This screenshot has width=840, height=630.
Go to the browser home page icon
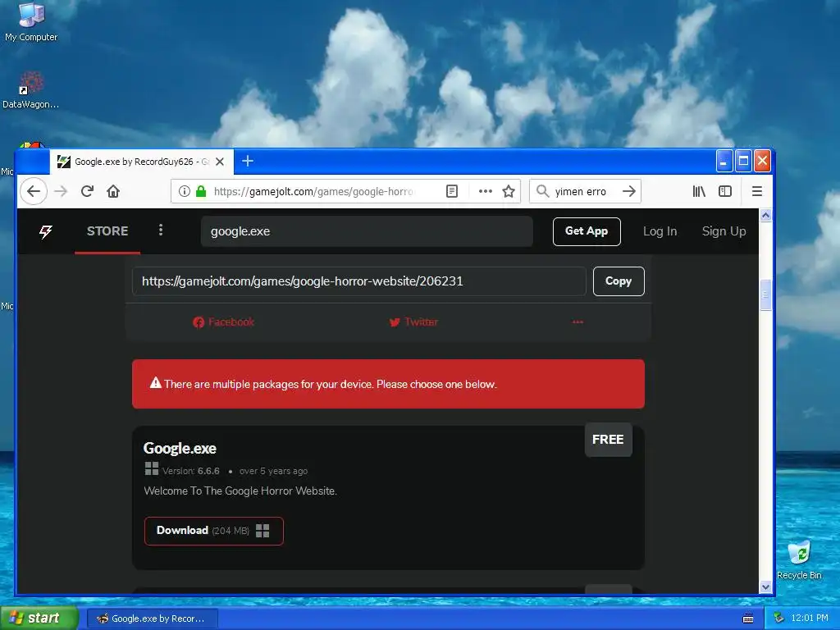[x=113, y=191]
